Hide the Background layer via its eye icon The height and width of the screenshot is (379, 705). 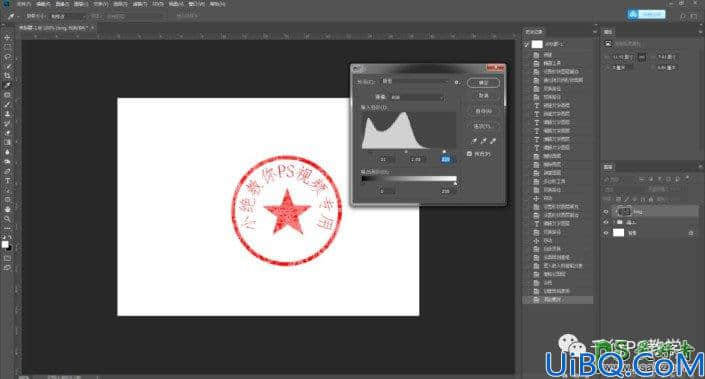[606, 233]
